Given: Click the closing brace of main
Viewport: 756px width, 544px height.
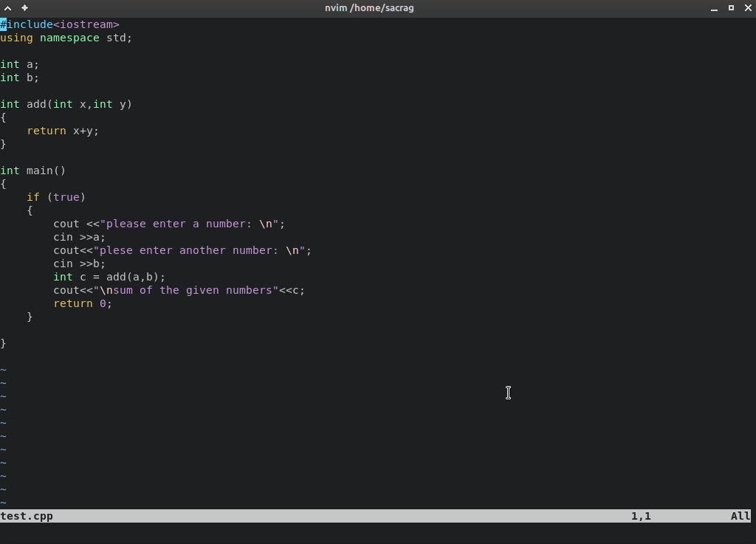Looking at the screenshot, I should click(x=3, y=343).
